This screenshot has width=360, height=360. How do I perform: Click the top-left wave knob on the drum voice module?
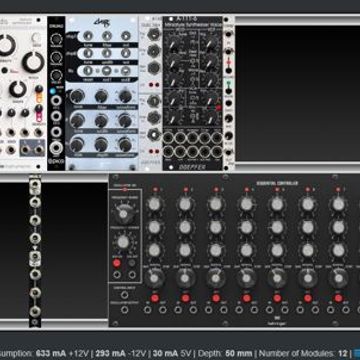coord(77,97)
